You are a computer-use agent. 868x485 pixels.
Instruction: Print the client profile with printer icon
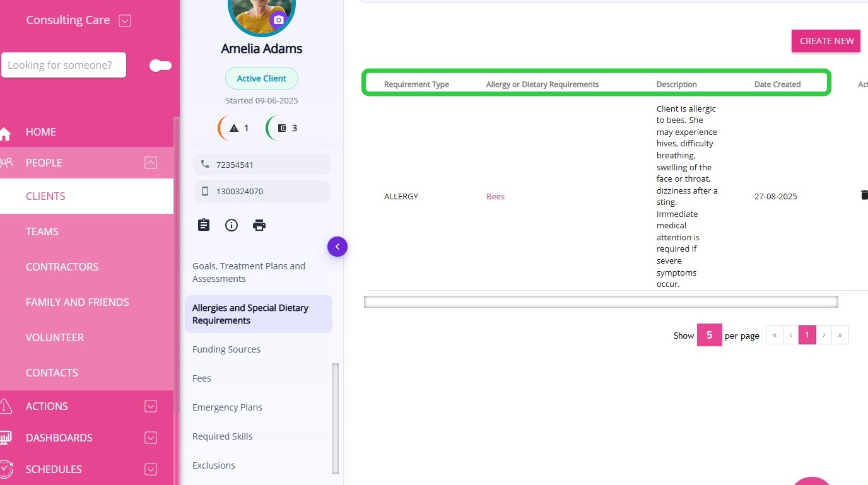point(259,225)
